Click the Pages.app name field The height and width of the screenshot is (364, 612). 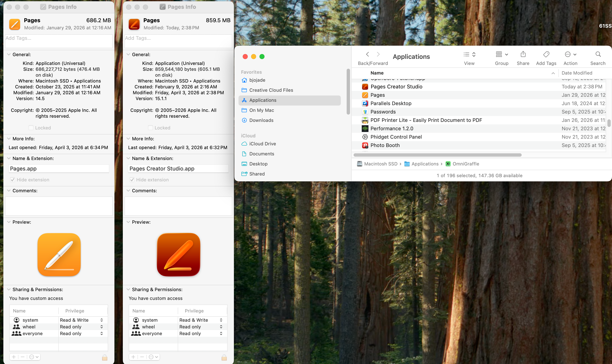pyautogui.click(x=59, y=169)
